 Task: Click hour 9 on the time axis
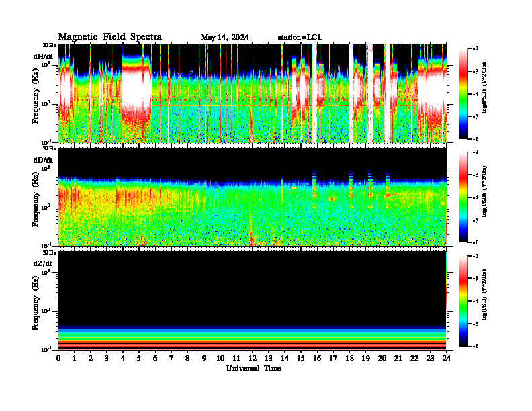(204, 358)
